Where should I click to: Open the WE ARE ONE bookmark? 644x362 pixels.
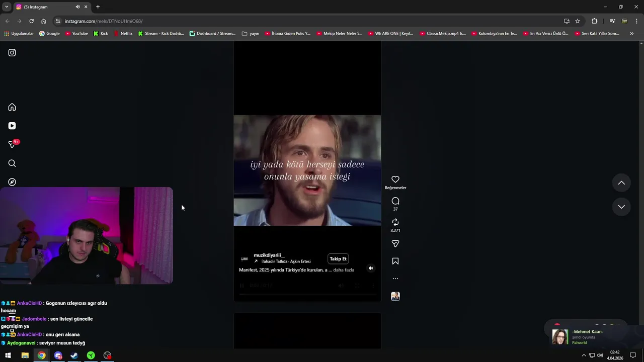pyautogui.click(x=390, y=34)
